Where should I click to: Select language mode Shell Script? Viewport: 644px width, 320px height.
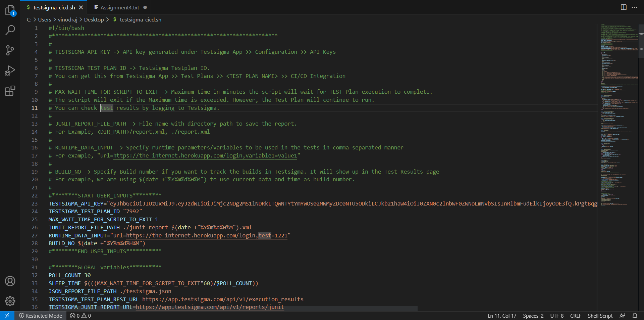coord(600,316)
